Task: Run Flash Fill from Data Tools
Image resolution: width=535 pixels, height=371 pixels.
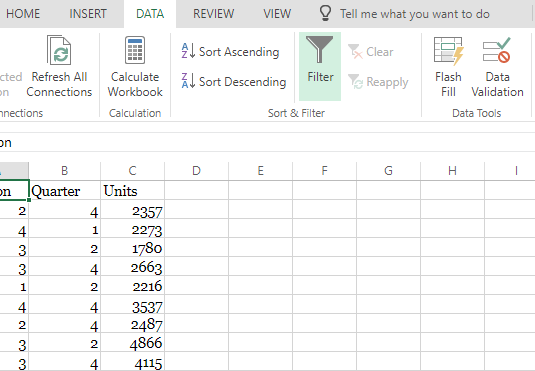Action: pyautogui.click(x=448, y=67)
